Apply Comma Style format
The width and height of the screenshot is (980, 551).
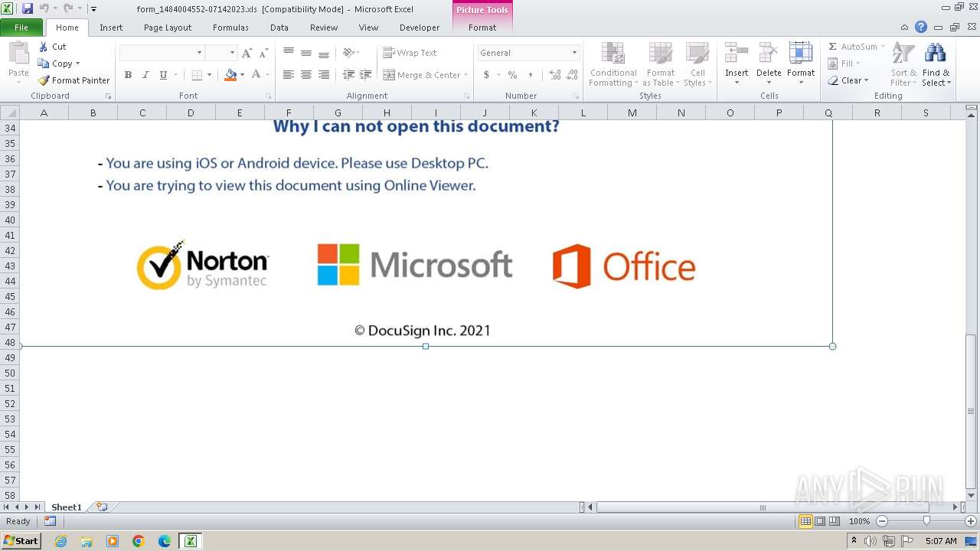[x=530, y=75]
